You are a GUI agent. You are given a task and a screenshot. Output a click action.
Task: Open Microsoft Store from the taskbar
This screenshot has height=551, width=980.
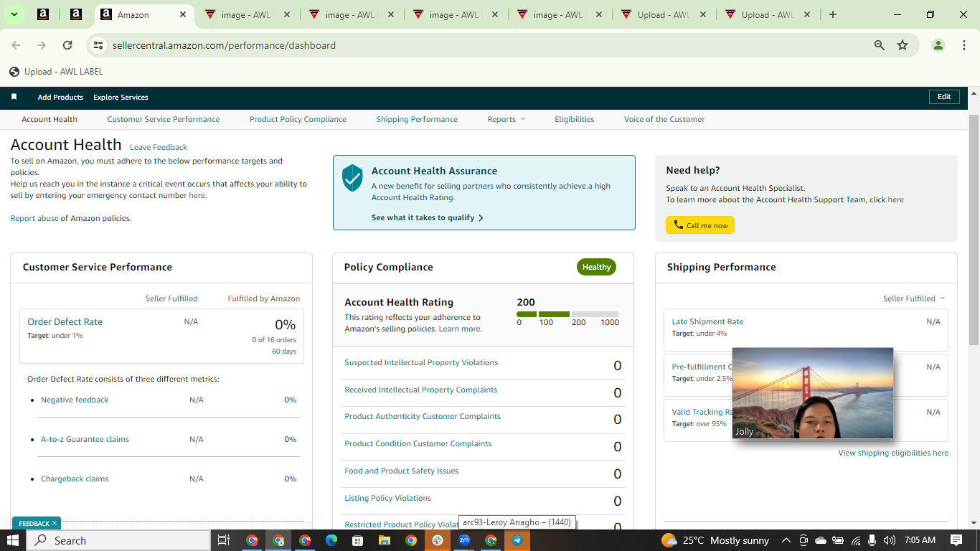click(x=357, y=540)
